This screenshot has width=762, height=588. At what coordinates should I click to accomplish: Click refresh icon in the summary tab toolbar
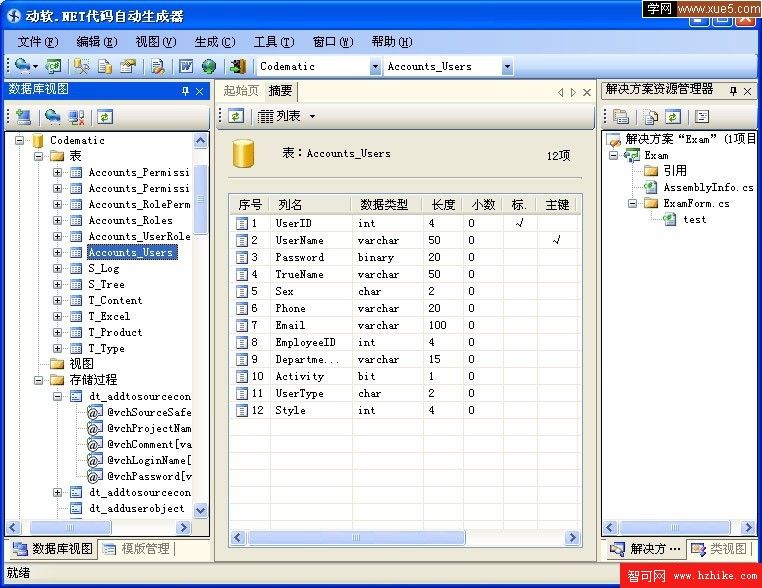tap(236, 116)
